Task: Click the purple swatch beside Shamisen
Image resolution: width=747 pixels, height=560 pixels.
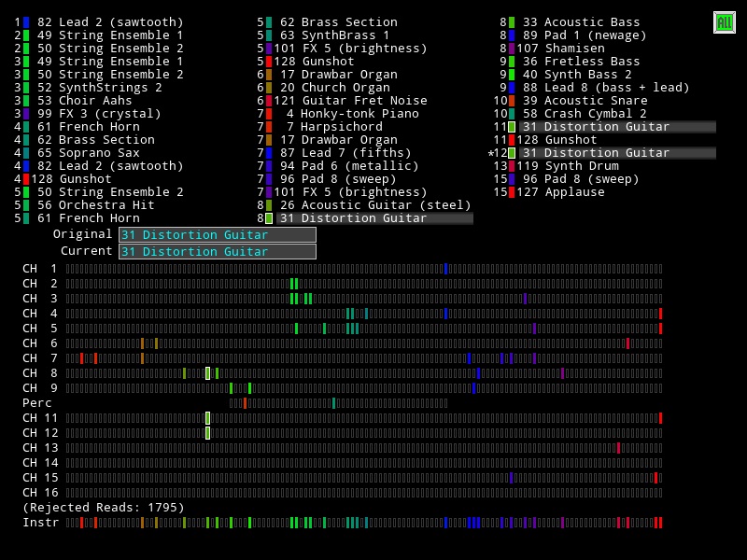Action: (512, 49)
